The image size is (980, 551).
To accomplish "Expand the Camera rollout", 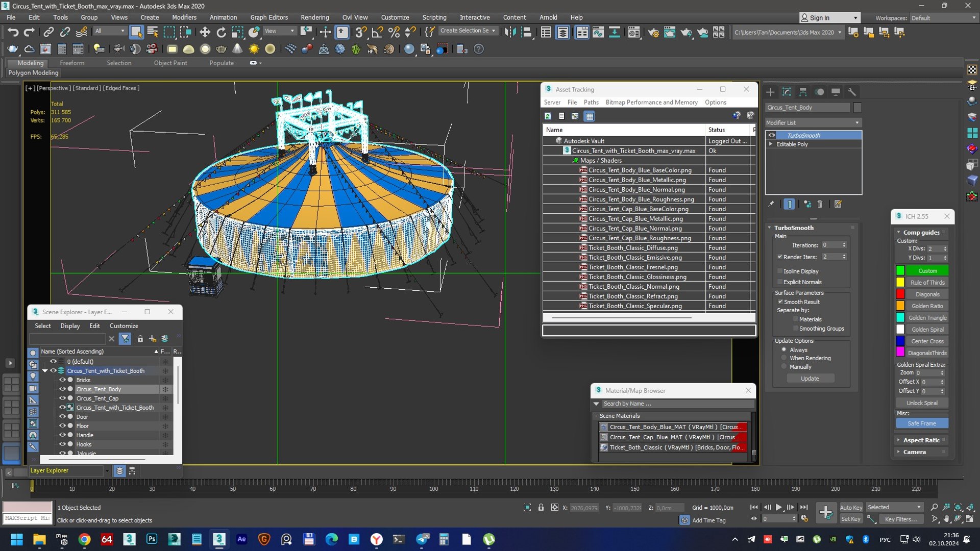I will [x=914, y=452].
